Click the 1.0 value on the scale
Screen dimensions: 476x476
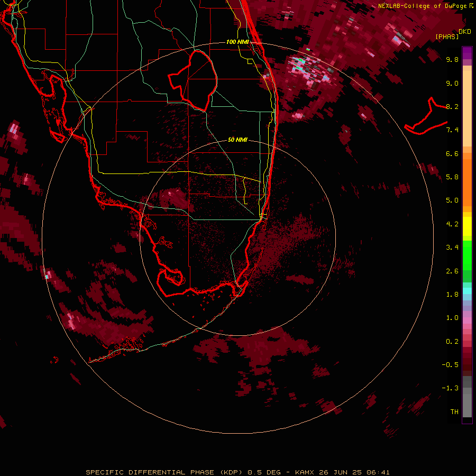[452, 318]
